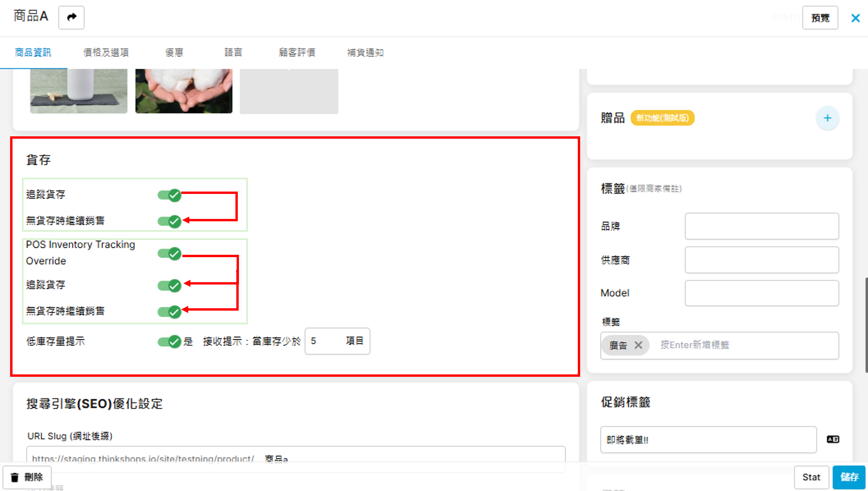868x491 pixels.
Task: Click the 品牌 input field
Action: (x=761, y=226)
